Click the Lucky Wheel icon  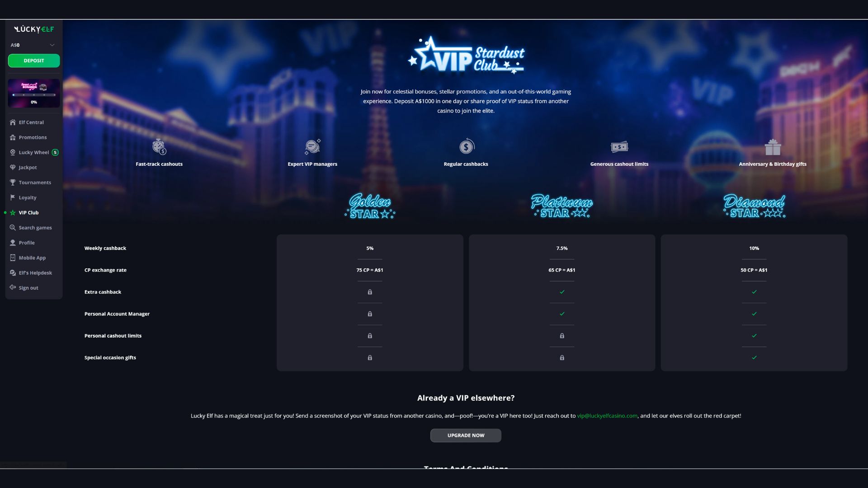tap(13, 152)
